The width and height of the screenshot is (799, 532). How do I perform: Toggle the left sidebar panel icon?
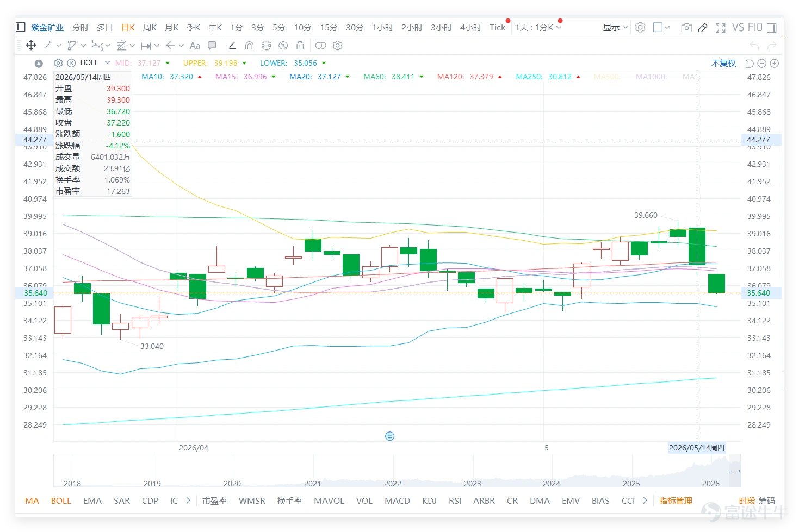(21, 27)
